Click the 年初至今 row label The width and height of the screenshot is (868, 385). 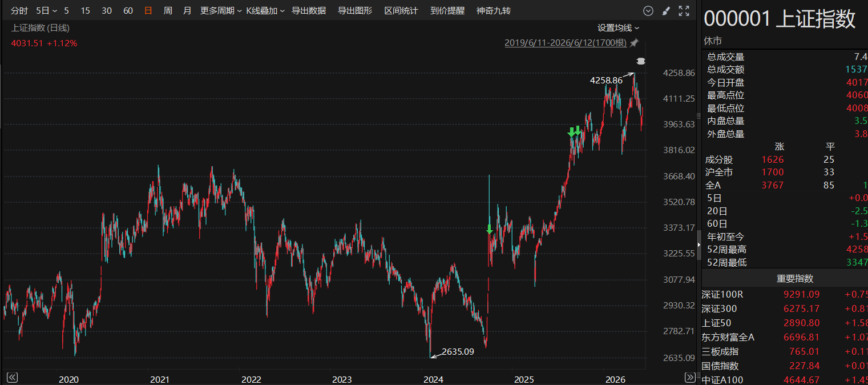click(x=726, y=237)
